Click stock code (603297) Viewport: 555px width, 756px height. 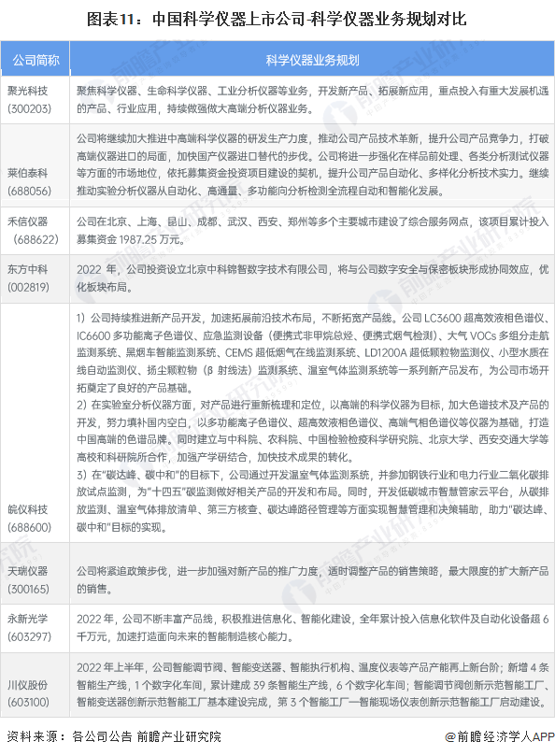(29, 637)
